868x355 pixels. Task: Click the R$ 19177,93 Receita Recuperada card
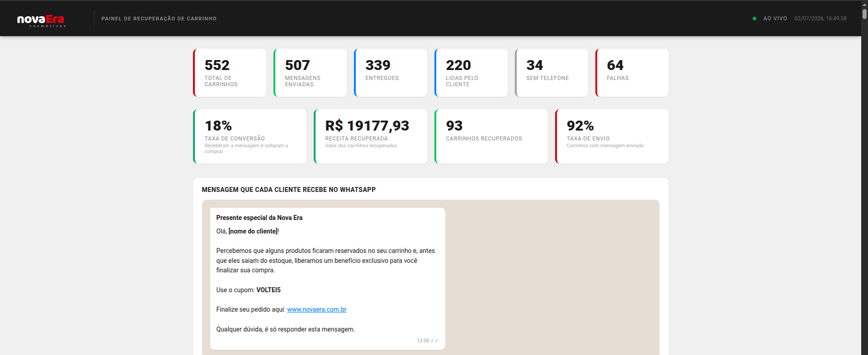click(x=371, y=136)
